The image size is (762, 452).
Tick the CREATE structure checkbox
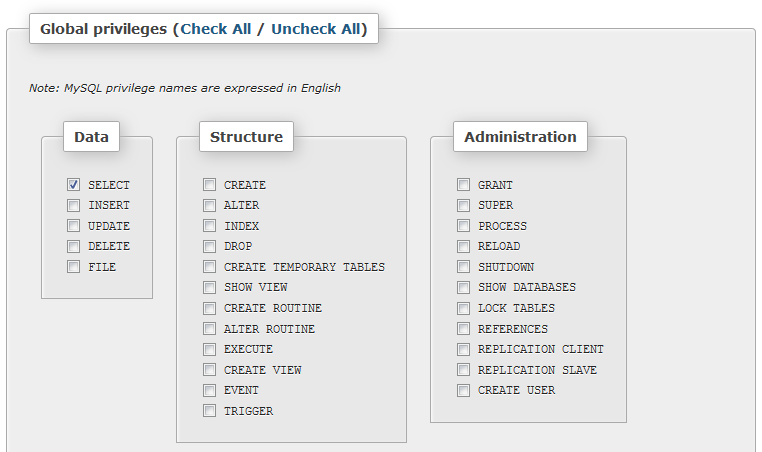[209, 185]
